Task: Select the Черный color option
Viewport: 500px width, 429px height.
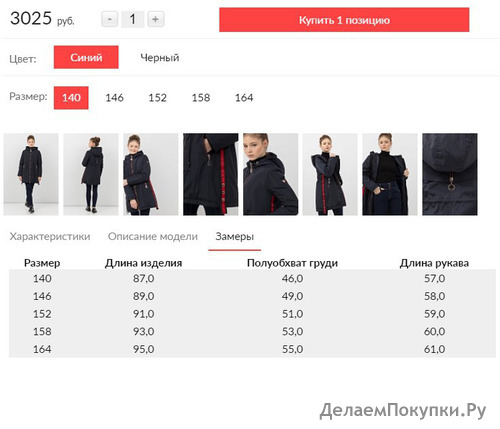Action: 160,57
